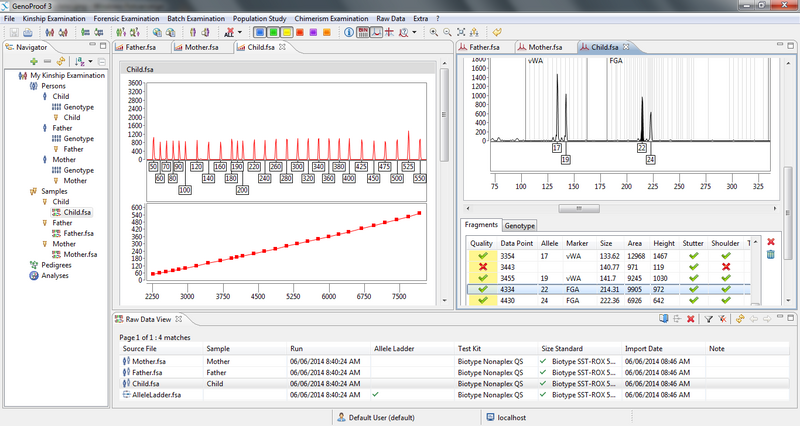Click the red delete icon in Raw Data View
The width and height of the screenshot is (800, 426).
[x=690, y=318]
